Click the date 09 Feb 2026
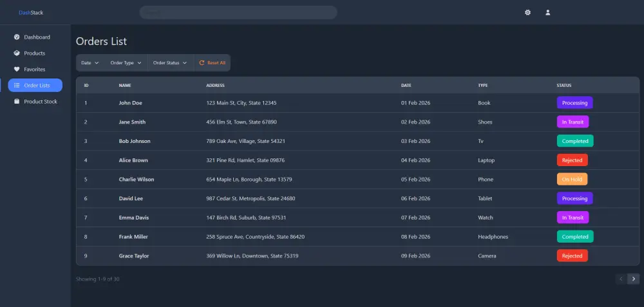Viewport: 644px width, 307px height. point(415,256)
